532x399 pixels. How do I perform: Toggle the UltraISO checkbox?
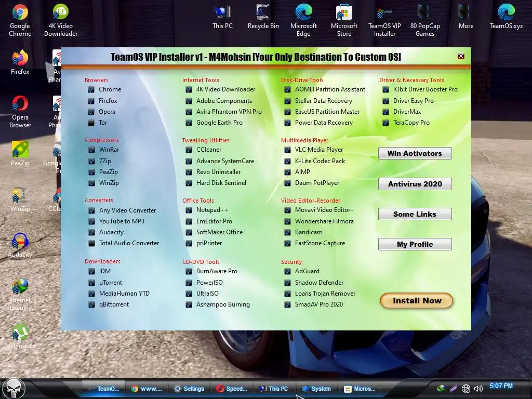click(x=189, y=294)
